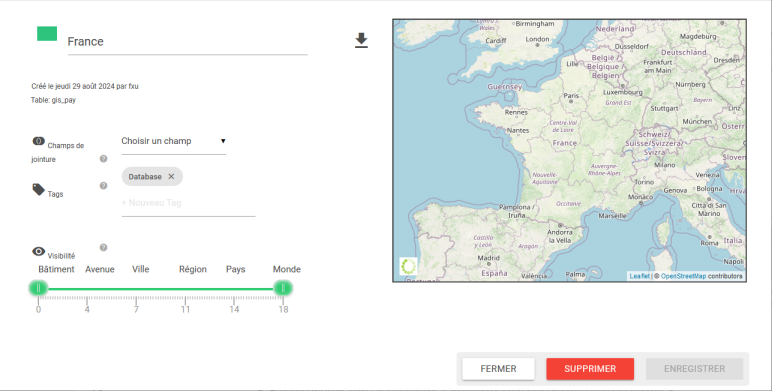Image resolution: width=772 pixels, height=391 pixels.
Task: Click help icon next to Tags
Action: point(103,186)
